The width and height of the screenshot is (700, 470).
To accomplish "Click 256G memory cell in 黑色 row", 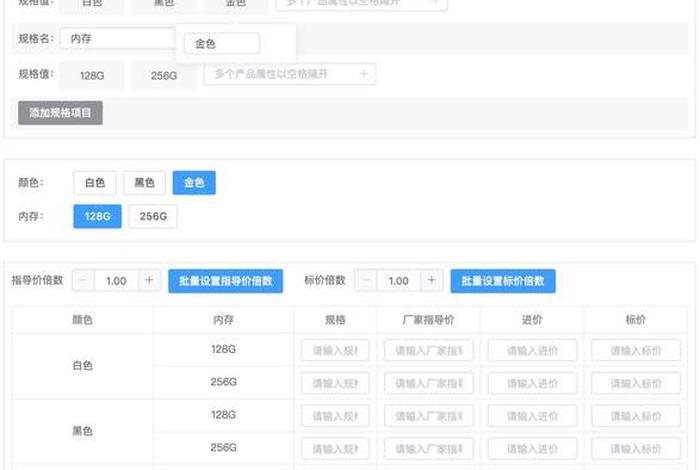I will (x=223, y=447).
